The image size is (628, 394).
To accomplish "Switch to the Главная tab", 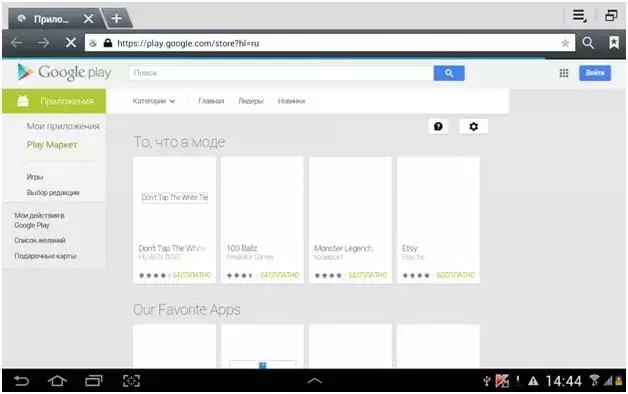I will (211, 101).
